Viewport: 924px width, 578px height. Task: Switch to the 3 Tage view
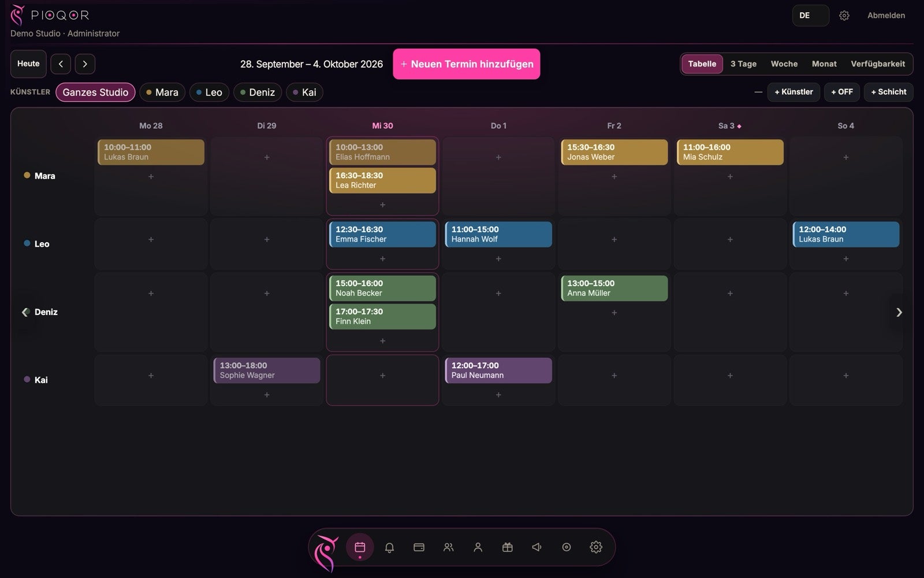pyautogui.click(x=743, y=64)
